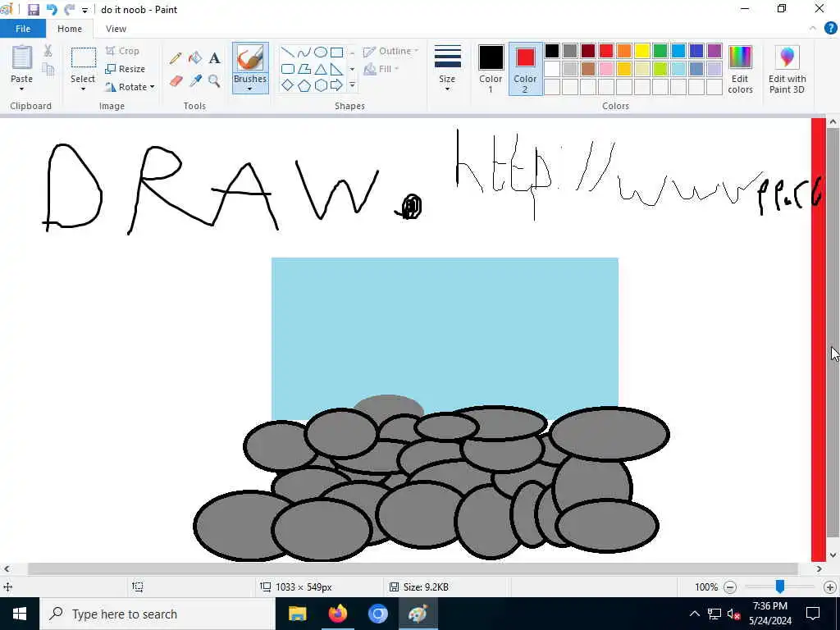Choose the Right arrow shape
Viewport: 840px width, 630px height.
(x=336, y=85)
